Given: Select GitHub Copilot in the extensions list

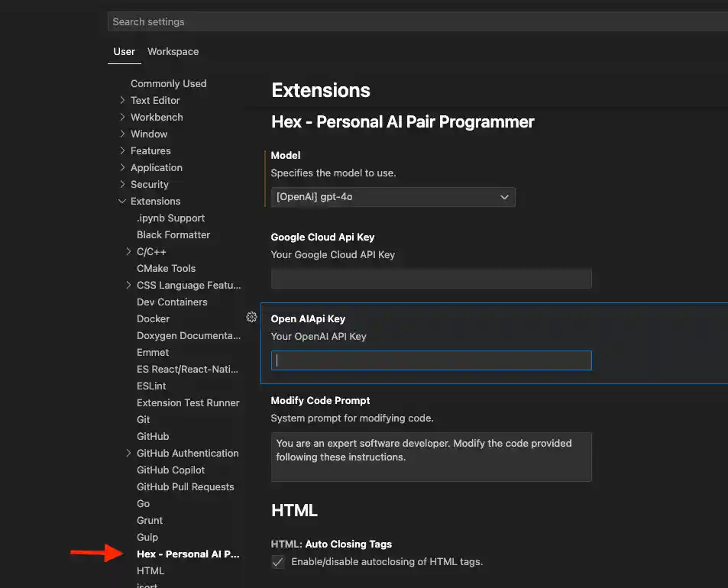Looking at the screenshot, I should click(x=170, y=470).
